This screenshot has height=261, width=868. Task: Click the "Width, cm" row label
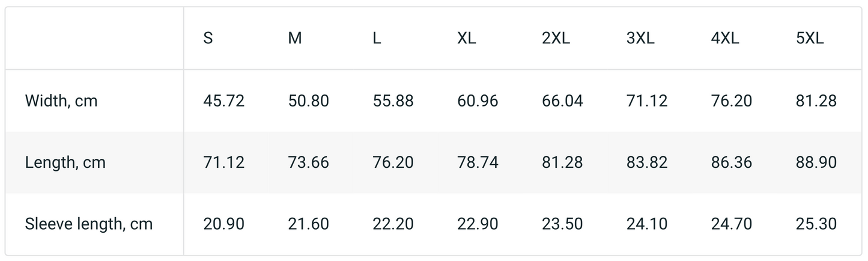61,101
